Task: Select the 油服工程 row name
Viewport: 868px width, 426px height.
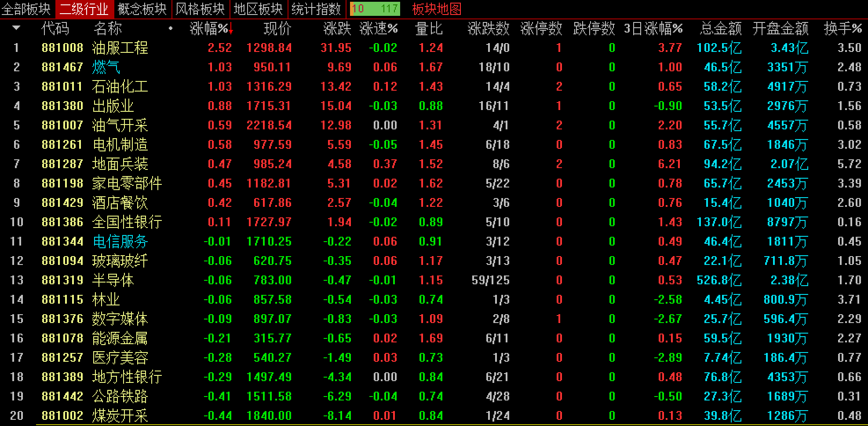Action: coord(120,48)
